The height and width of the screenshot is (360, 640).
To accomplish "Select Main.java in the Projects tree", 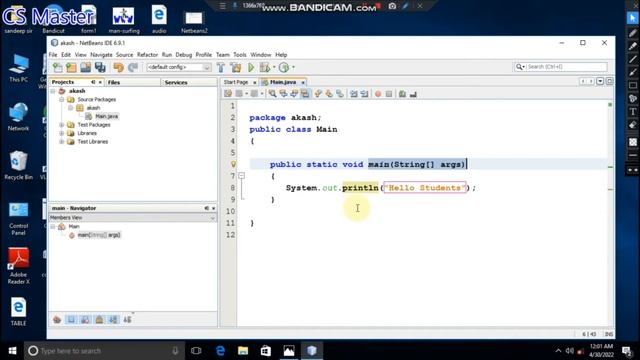I will click(x=107, y=116).
